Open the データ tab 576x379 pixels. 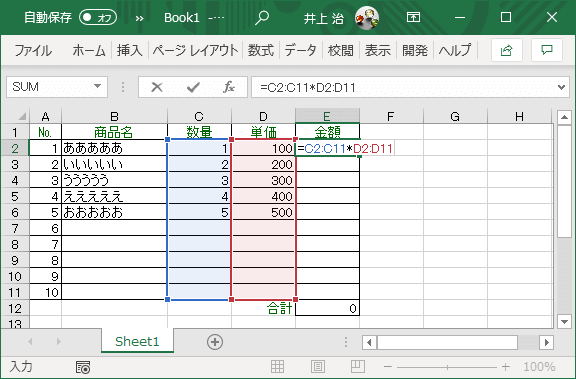(300, 50)
